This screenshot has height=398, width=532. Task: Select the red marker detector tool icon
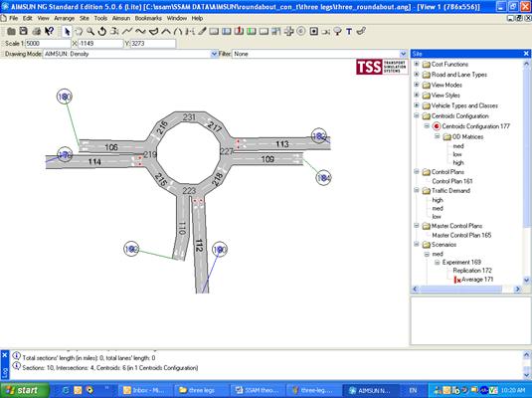click(239, 31)
